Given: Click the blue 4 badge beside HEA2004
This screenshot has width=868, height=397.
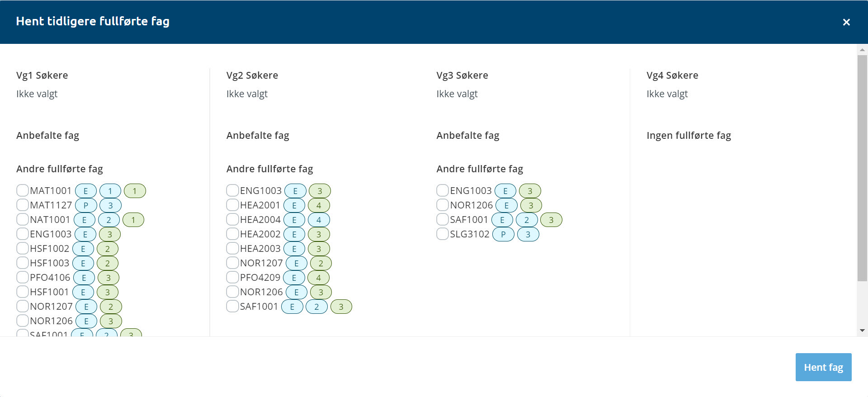Looking at the screenshot, I should (319, 220).
